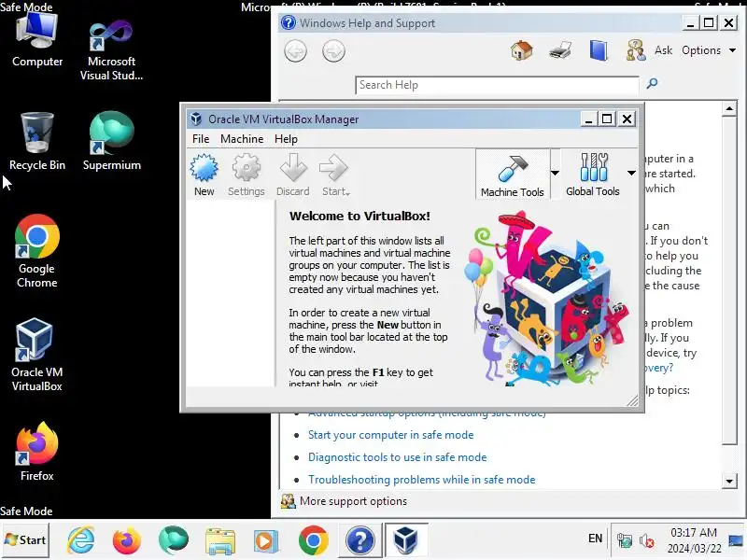Click the Show desktop icon beside the clock
Image resolution: width=747 pixels, height=560 pixels.
(x=736, y=540)
